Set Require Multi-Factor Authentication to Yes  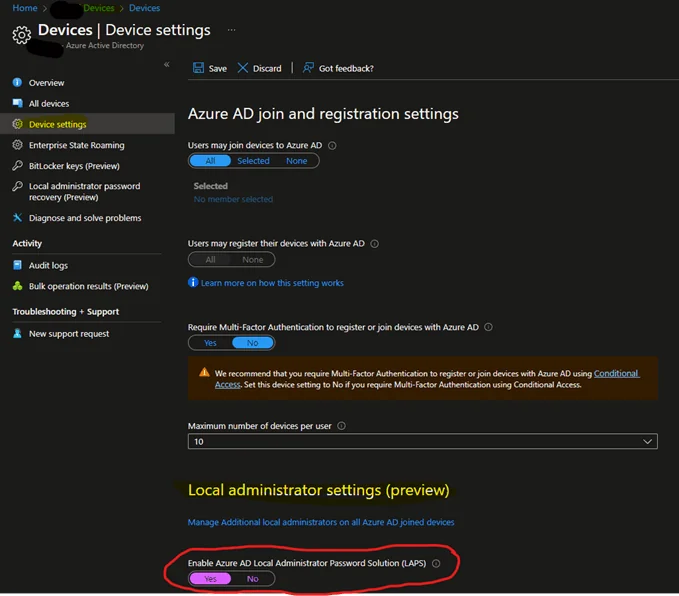pyautogui.click(x=211, y=342)
